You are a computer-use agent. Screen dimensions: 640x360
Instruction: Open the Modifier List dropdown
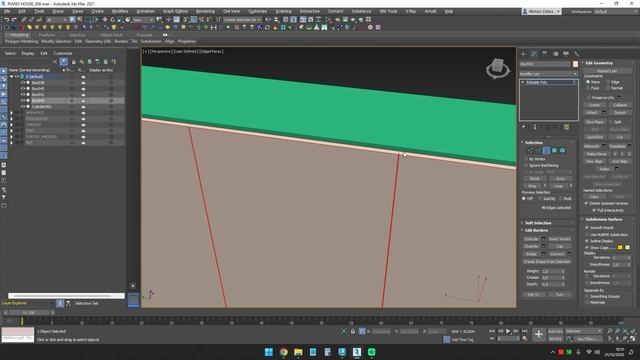(548, 74)
